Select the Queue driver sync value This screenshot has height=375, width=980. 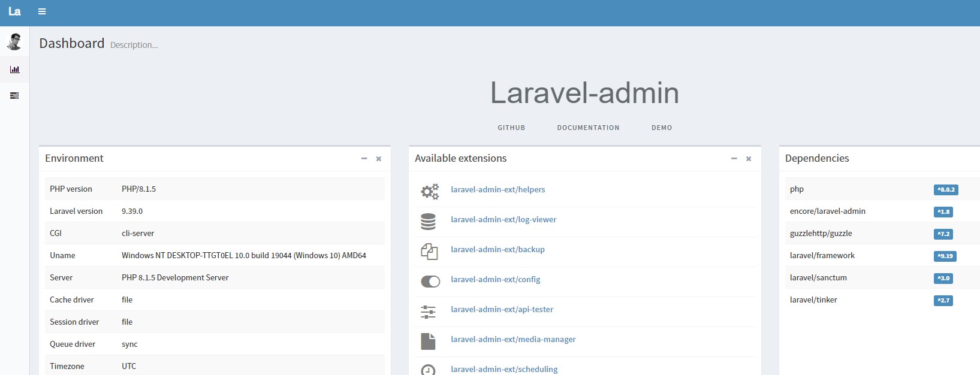tap(129, 344)
